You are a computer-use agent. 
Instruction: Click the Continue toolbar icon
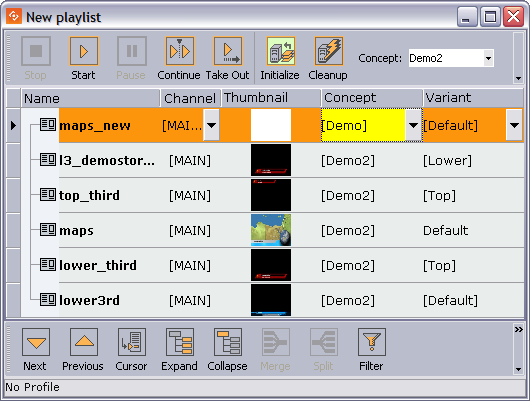coord(180,51)
